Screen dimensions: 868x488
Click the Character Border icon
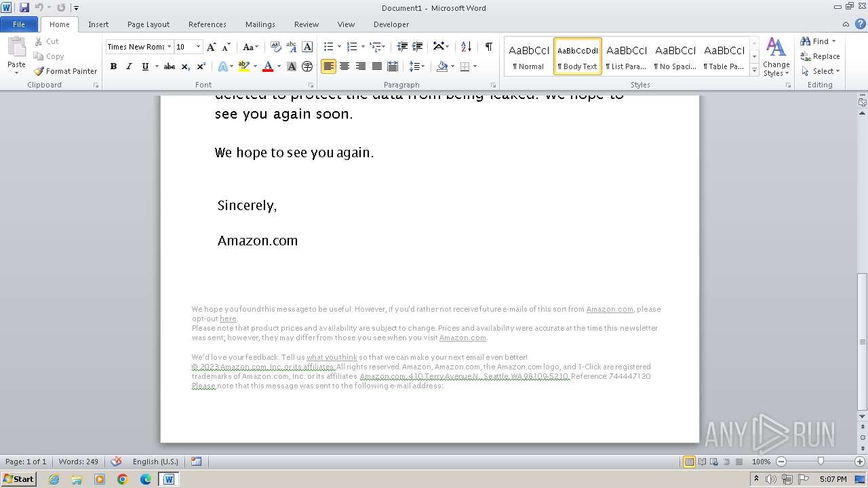pos(307,47)
